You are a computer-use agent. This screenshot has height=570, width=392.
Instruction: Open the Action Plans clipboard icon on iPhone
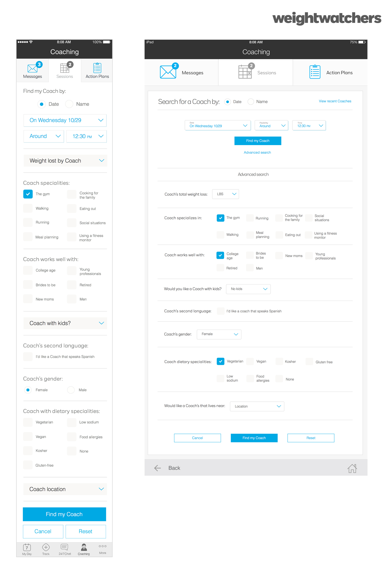[97, 68]
